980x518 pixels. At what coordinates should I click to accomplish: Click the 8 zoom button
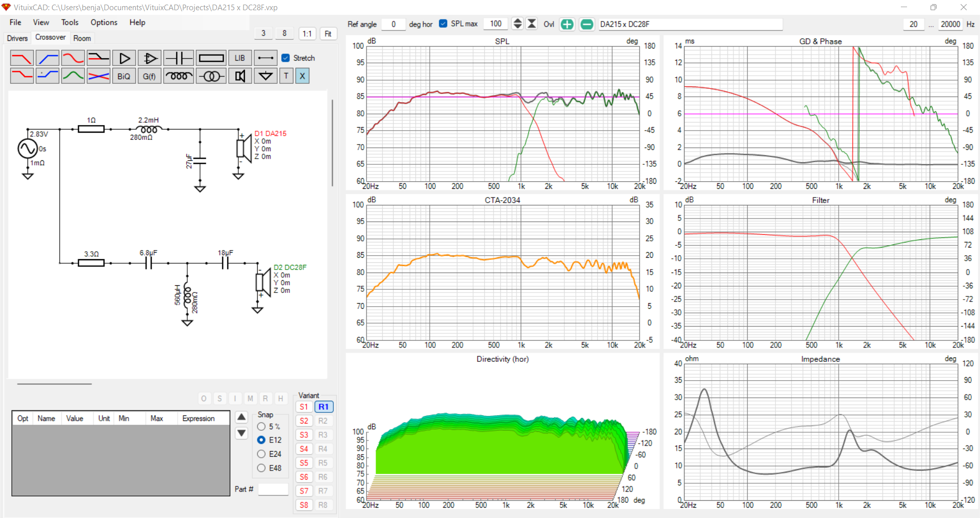[284, 34]
